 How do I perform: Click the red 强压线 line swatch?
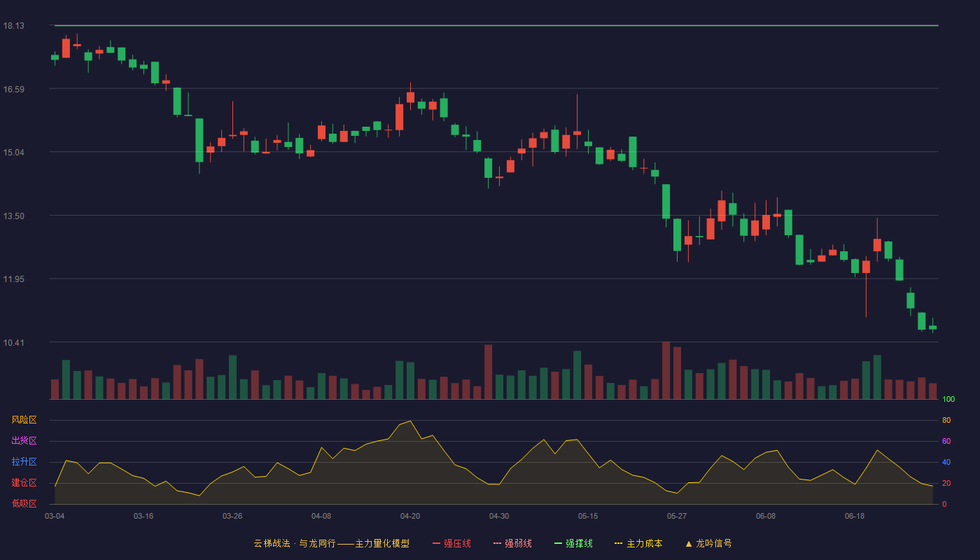click(436, 543)
